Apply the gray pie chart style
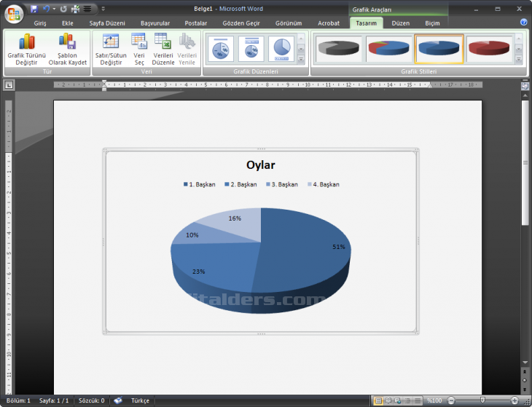Image resolution: width=532 pixels, height=407 pixels. tap(339, 49)
